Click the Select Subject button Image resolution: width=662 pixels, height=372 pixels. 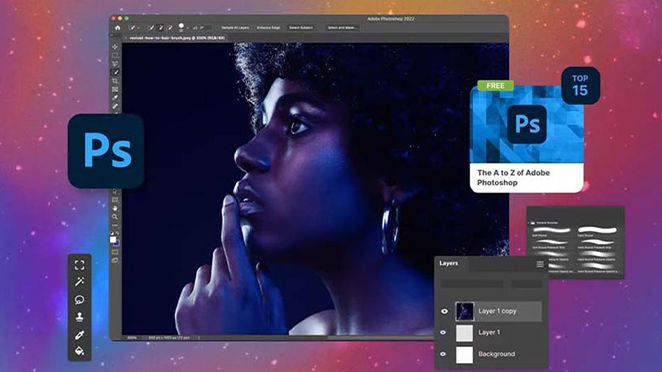tap(301, 28)
